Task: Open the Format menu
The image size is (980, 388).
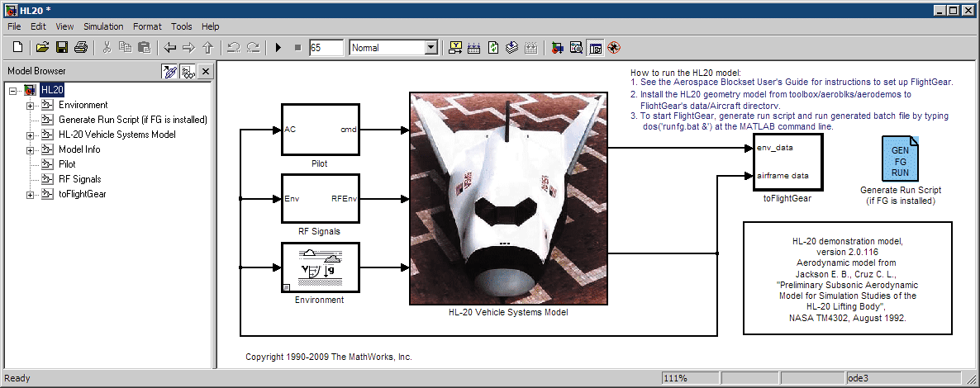Action: (x=147, y=26)
